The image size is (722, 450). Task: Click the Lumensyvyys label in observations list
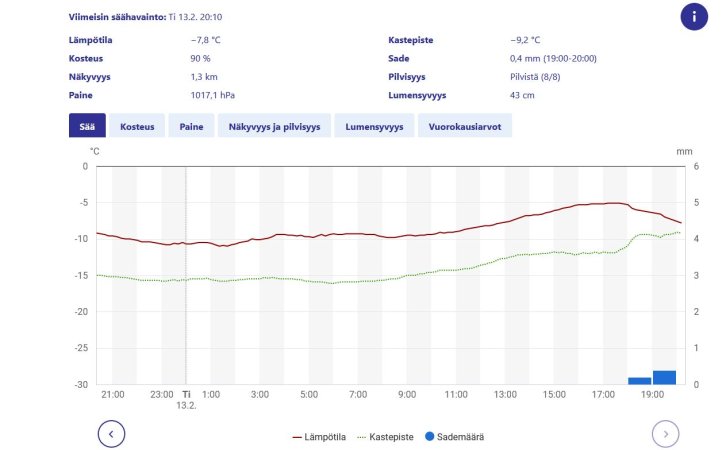point(417,95)
